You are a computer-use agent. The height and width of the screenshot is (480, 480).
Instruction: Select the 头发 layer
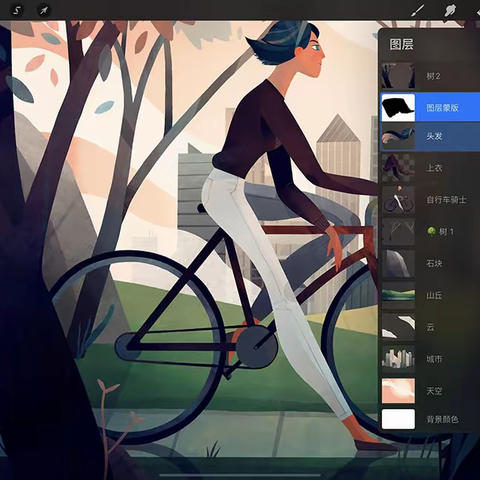tap(430, 136)
